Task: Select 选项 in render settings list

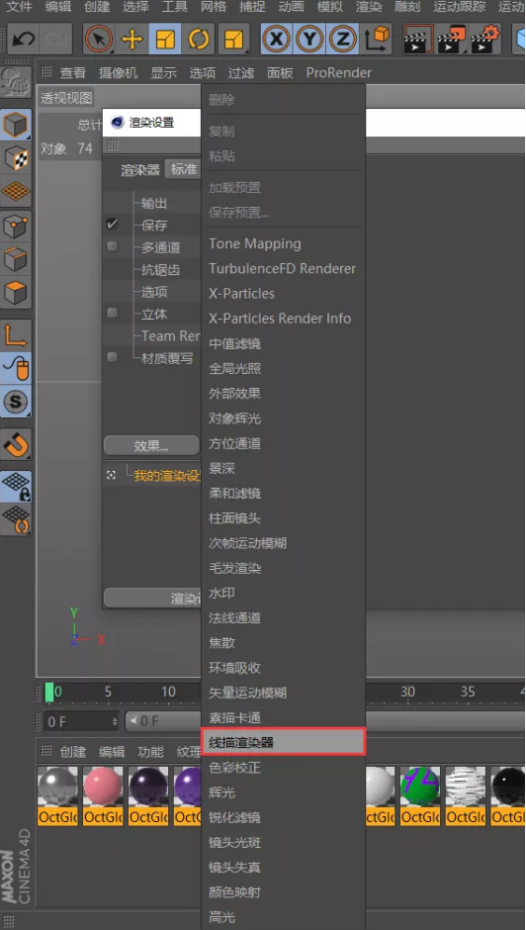Action: [x=154, y=292]
